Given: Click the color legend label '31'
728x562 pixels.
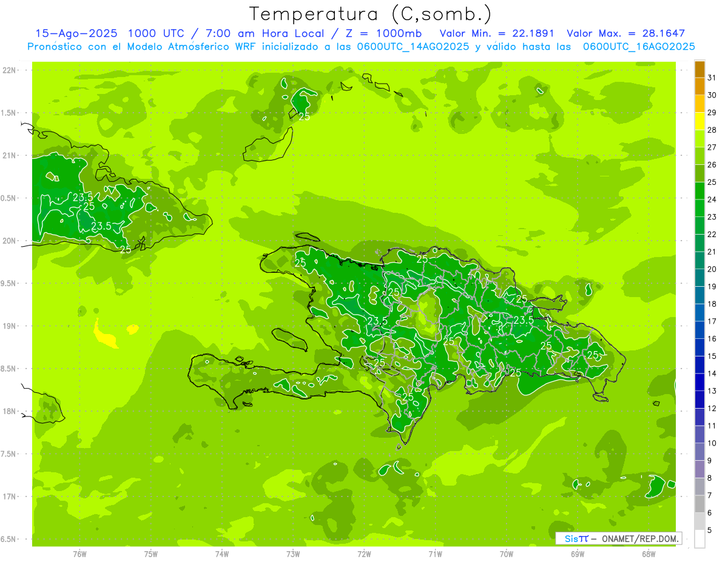Looking at the screenshot, I should tap(712, 78).
